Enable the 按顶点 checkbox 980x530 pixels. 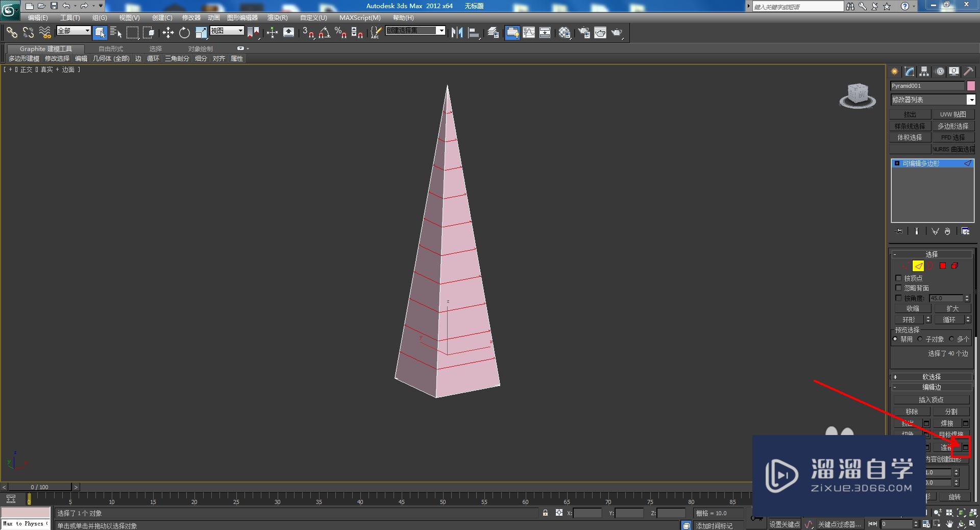click(898, 278)
